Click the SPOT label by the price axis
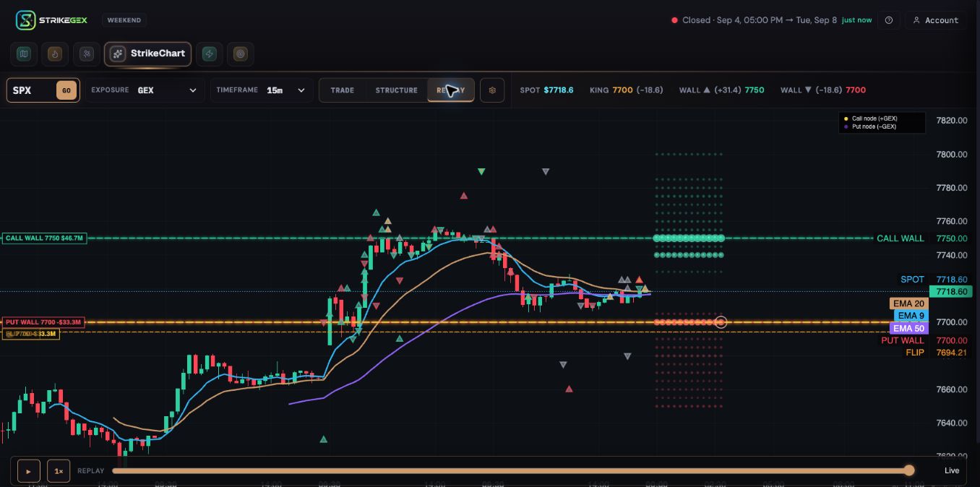Image resolution: width=980 pixels, height=487 pixels. click(912, 280)
